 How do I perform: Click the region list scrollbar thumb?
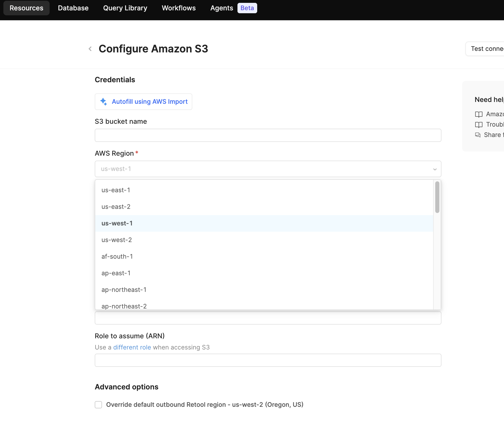tap(437, 197)
